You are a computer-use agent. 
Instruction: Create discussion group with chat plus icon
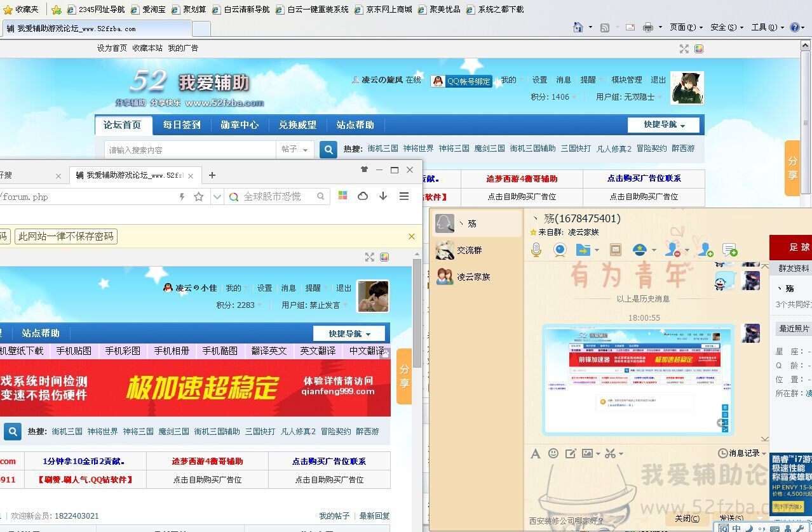coord(730,250)
